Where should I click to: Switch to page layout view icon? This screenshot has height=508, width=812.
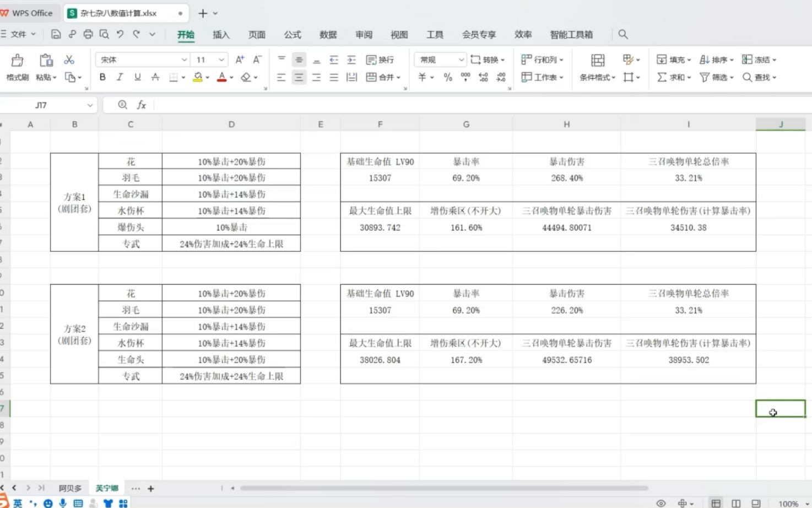tap(736, 503)
